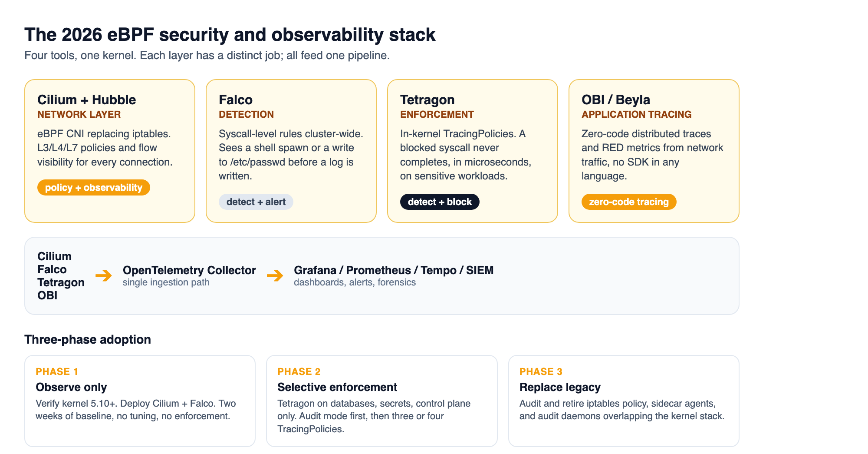Click the 'PHASE 1' label
This screenshot has width=868, height=454.
[x=57, y=372]
